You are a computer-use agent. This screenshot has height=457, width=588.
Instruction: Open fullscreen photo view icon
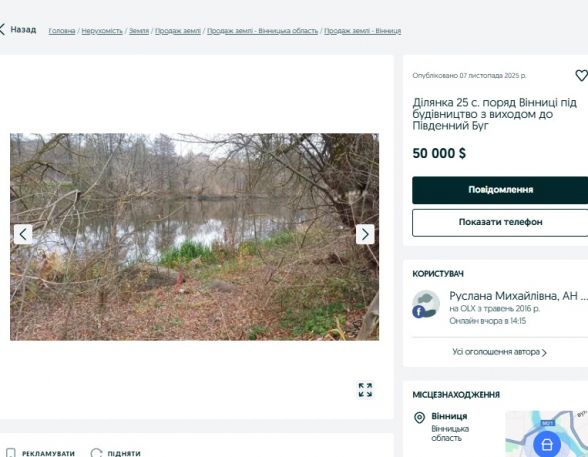[x=365, y=390]
